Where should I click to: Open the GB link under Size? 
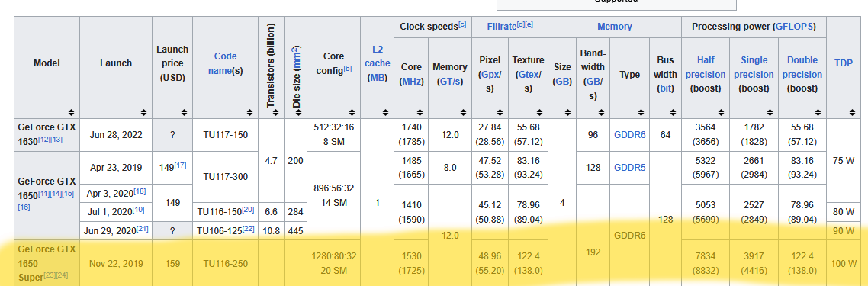(562, 82)
